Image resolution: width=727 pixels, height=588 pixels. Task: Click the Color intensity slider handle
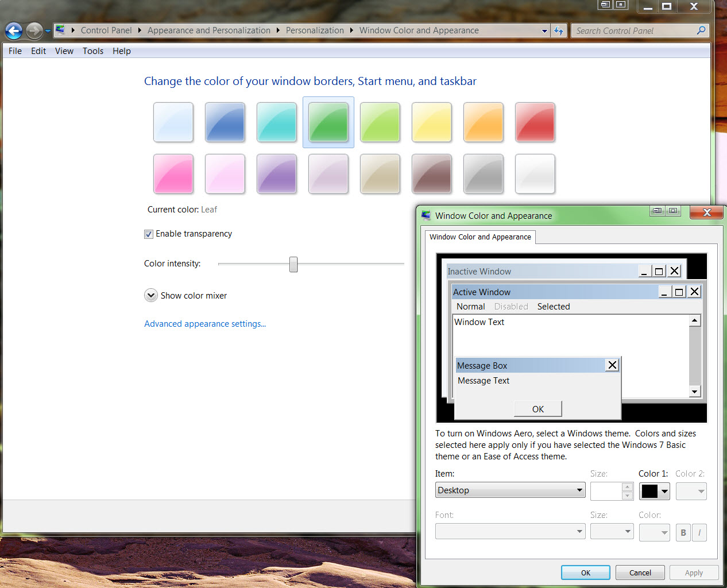[293, 264]
